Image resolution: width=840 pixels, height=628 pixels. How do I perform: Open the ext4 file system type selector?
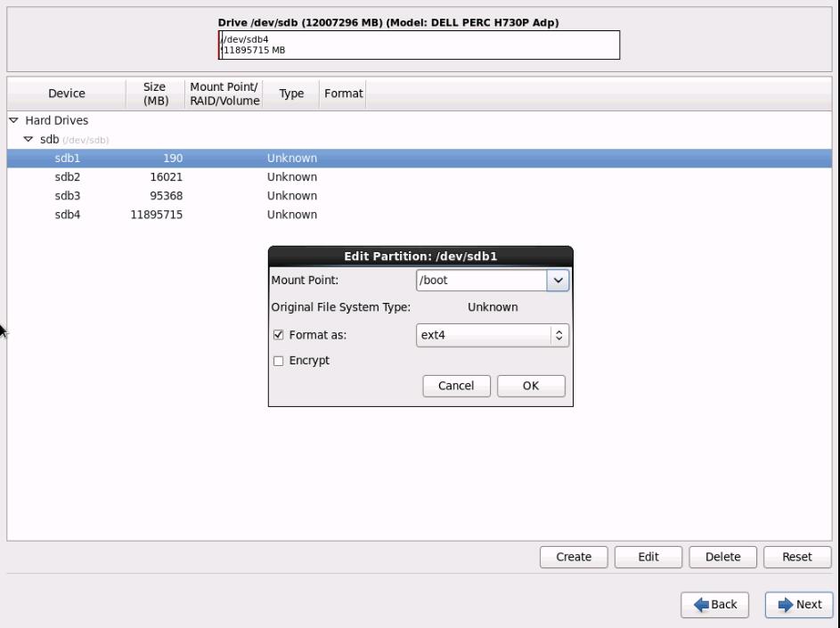click(x=493, y=336)
